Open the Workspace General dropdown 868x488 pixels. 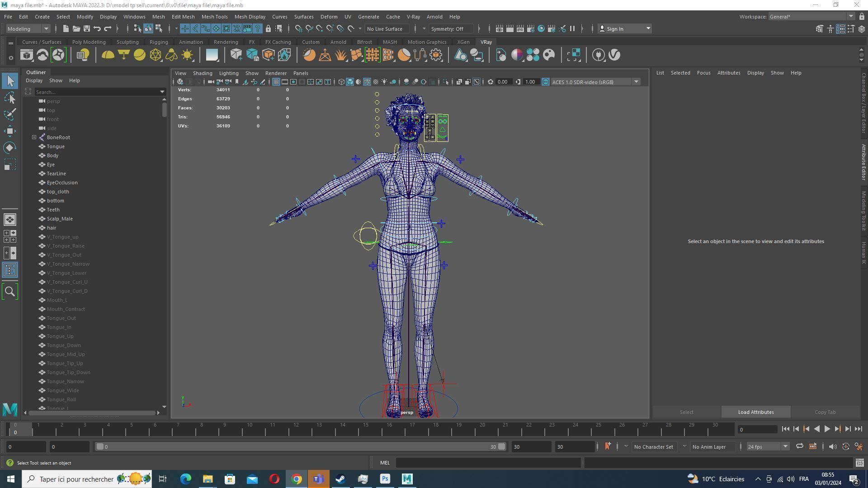point(811,17)
